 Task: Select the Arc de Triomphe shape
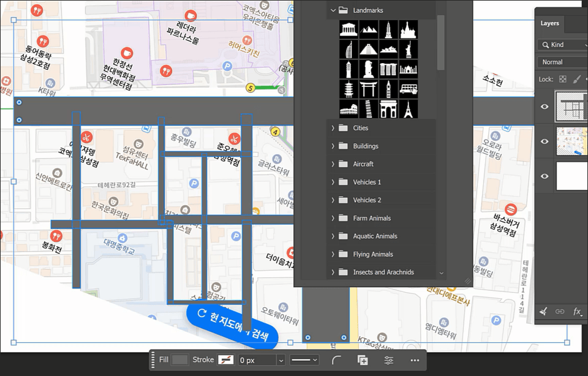tap(388, 109)
